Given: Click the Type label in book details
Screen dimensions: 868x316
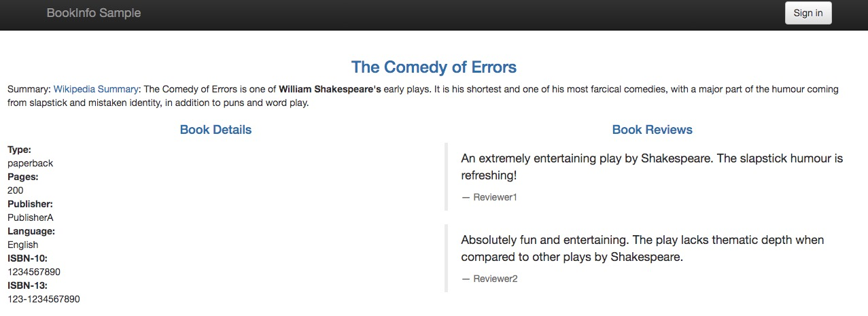Looking at the screenshot, I should pyautogui.click(x=20, y=150).
